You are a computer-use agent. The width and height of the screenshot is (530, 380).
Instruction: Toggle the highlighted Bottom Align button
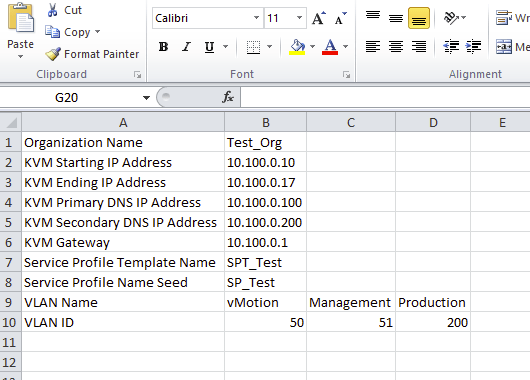tap(419, 18)
